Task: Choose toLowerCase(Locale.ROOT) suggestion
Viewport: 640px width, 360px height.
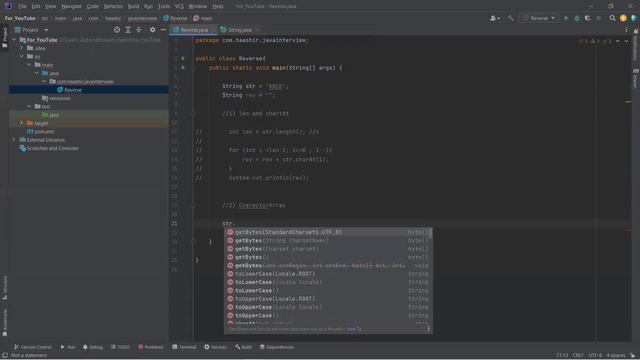Action: coord(327,274)
